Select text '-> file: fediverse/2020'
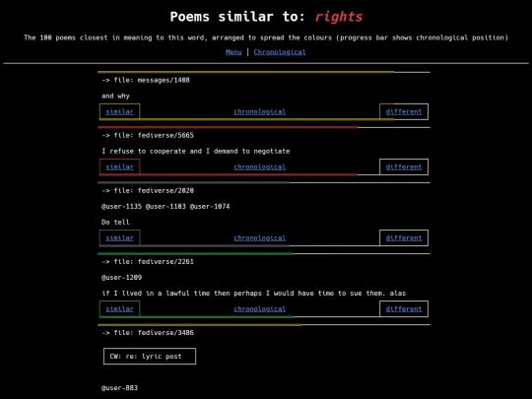The height and width of the screenshot is (399, 532). pos(148,191)
